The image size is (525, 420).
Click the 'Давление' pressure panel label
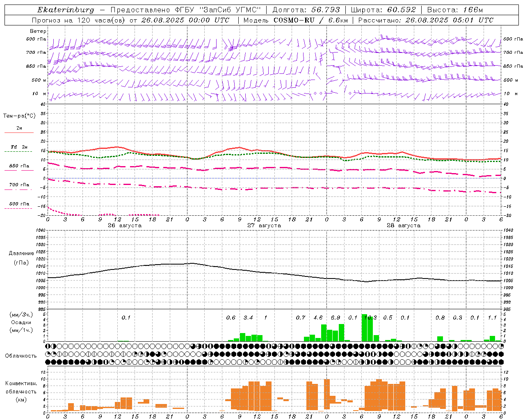click(21, 253)
